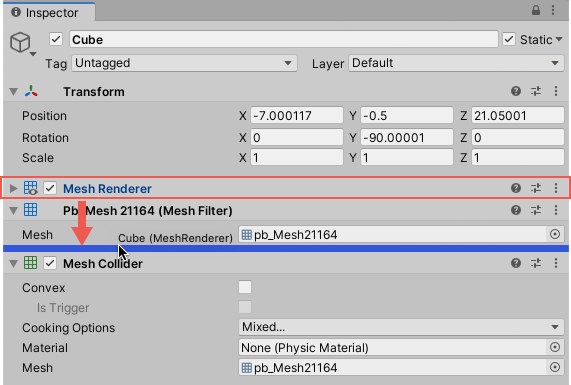Collapse the Transform component foldout
This screenshot has height=385, width=571.
click(13, 91)
